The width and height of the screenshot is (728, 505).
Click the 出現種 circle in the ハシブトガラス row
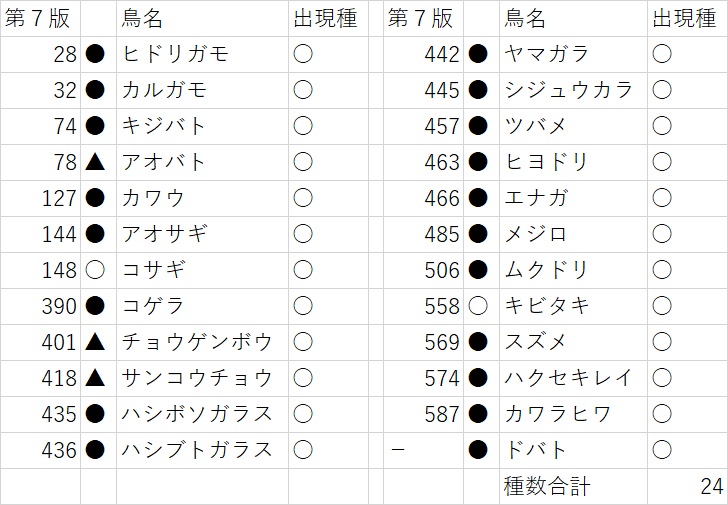click(x=303, y=450)
